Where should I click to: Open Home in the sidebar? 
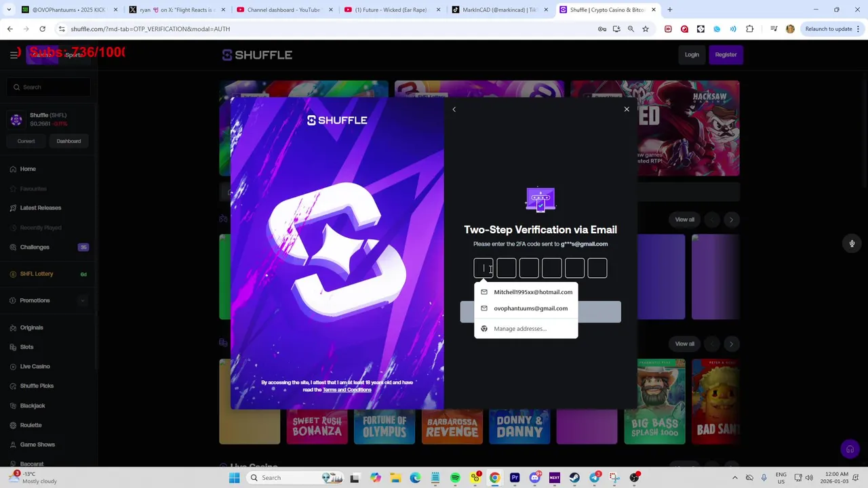[28, 169]
